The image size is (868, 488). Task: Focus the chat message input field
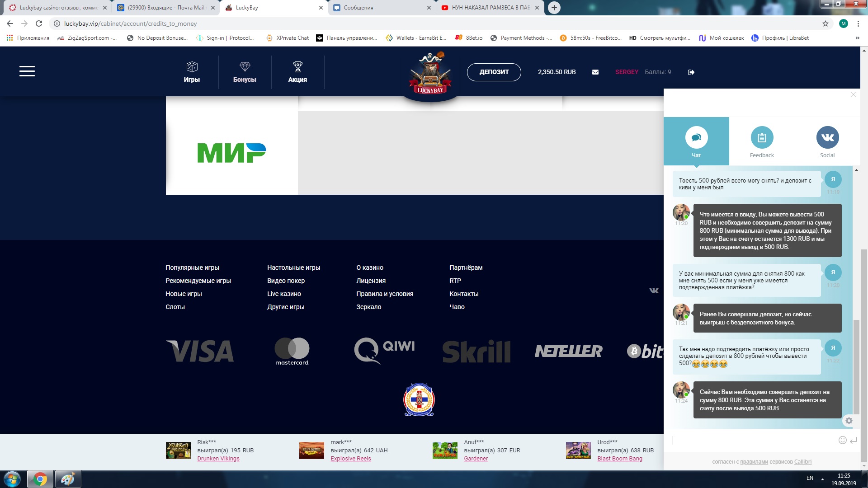[750, 440]
